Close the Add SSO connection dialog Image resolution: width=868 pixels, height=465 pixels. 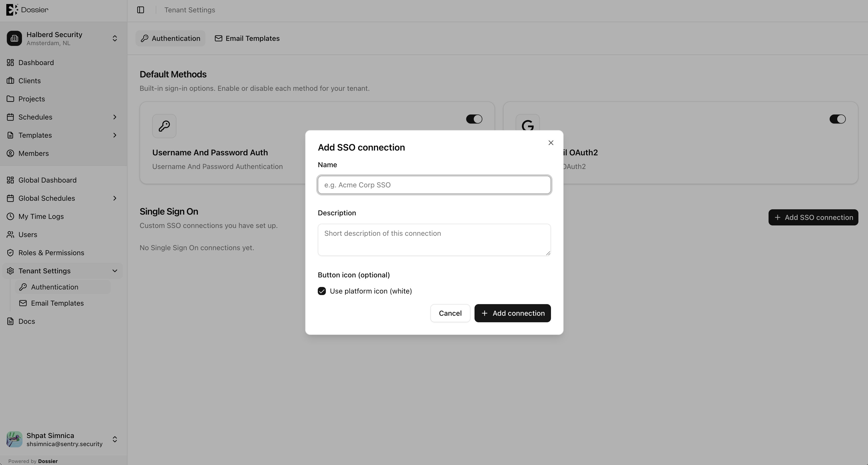point(551,143)
